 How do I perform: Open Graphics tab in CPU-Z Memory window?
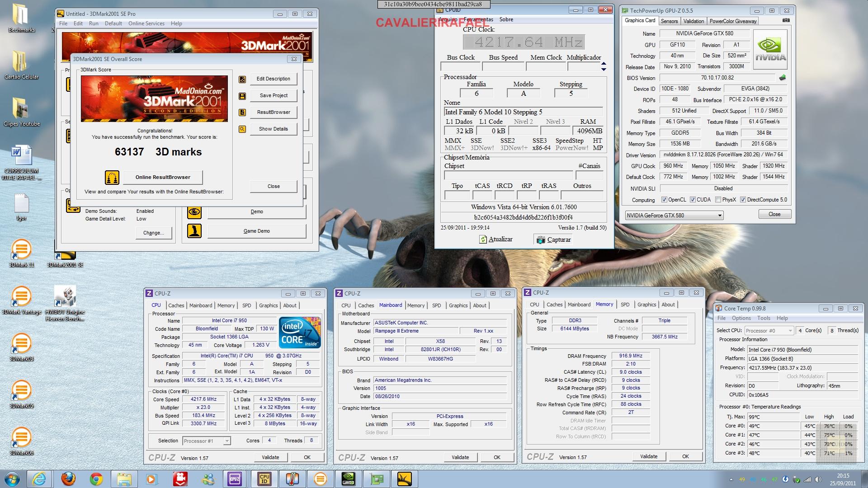point(646,305)
